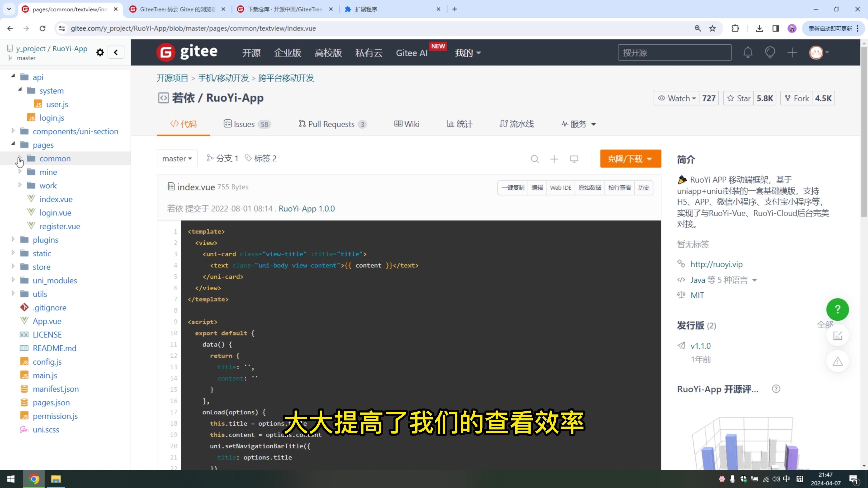The image size is (868, 488).
Task: Click the help icon next to RuoYi-App 开源评
Action: tap(776, 389)
